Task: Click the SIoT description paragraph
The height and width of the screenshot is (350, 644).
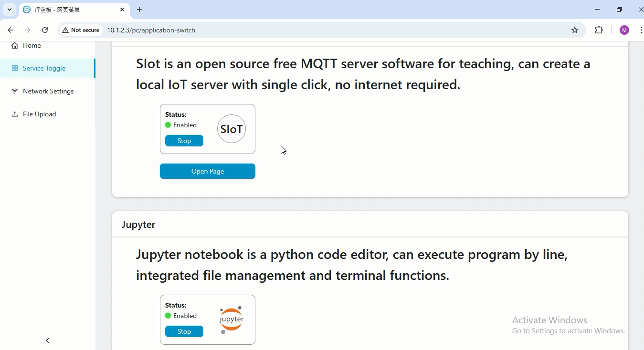Action: click(x=363, y=74)
